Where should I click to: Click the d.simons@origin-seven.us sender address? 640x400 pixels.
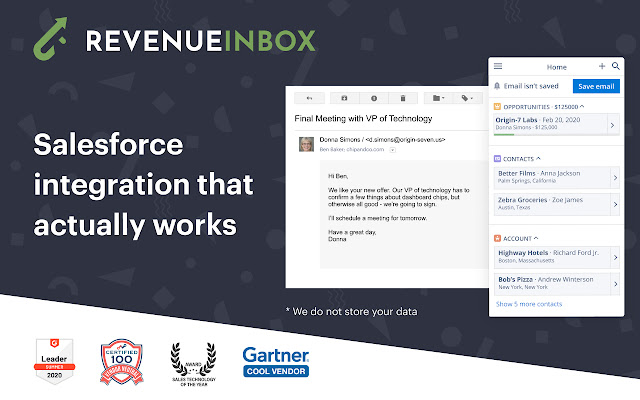click(x=405, y=140)
